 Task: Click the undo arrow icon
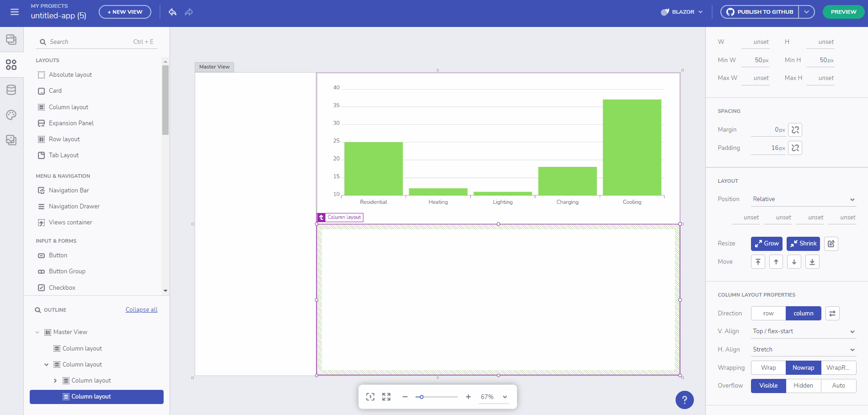172,12
